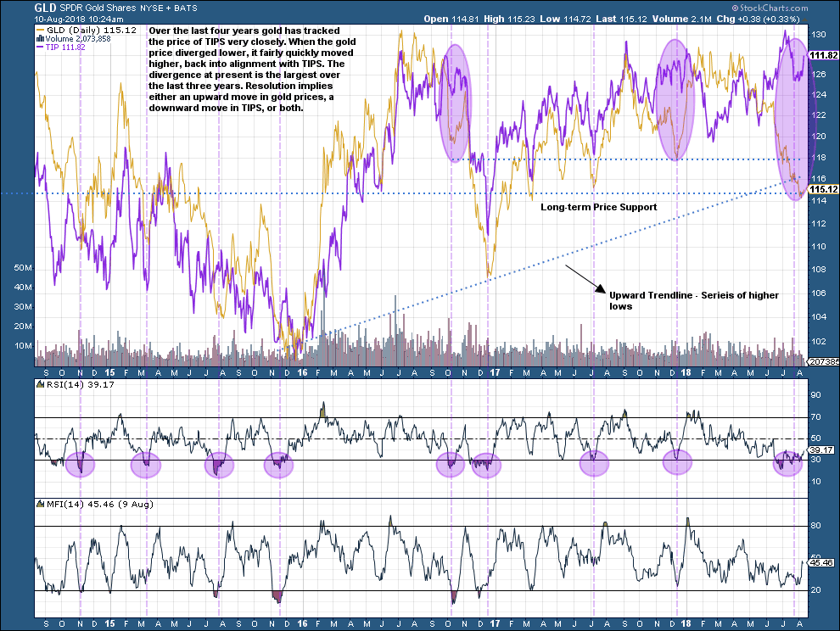Click the 20 label on MFI axis
The height and width of the screenshot is (631, 840).
pyautogui.click(x=816, y=589)
